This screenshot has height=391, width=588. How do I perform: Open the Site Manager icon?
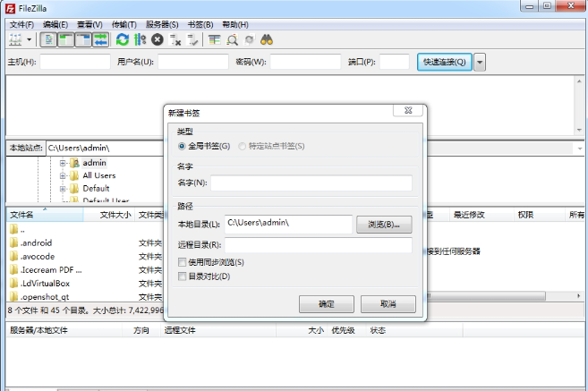[x=15, y=39]
